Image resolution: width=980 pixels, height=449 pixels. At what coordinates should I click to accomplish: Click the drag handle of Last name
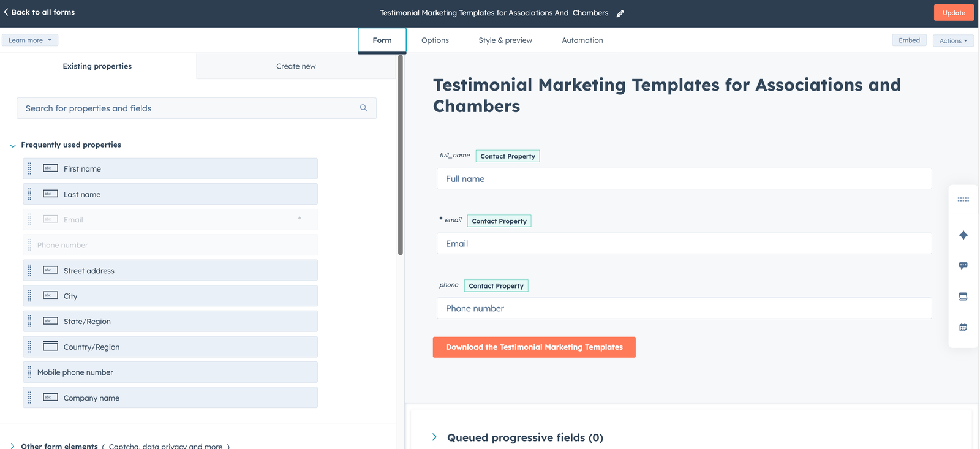pos(29,194)
